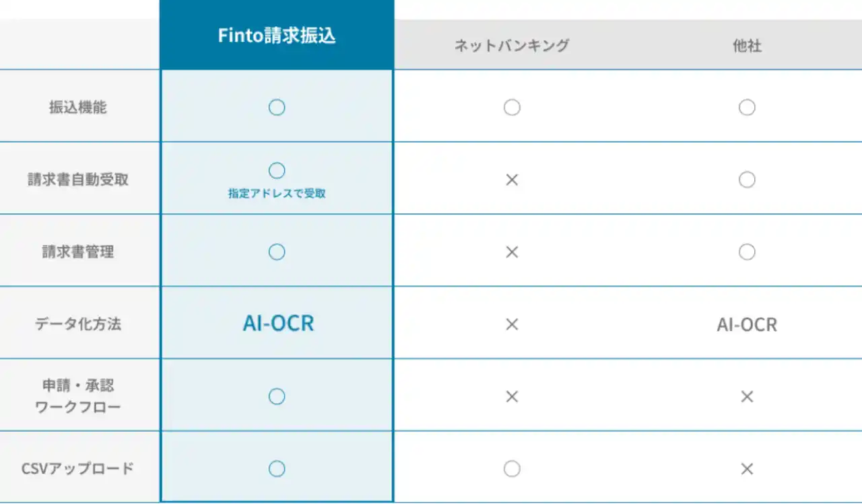
Task: Click the blue AI-OCR text in Finto column
Action: [x=278, y=324]
